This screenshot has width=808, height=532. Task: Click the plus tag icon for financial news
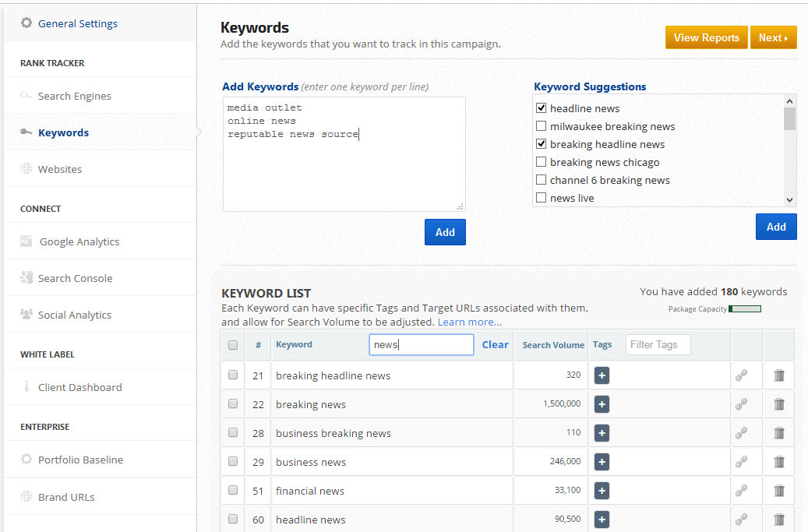point(602,491)
